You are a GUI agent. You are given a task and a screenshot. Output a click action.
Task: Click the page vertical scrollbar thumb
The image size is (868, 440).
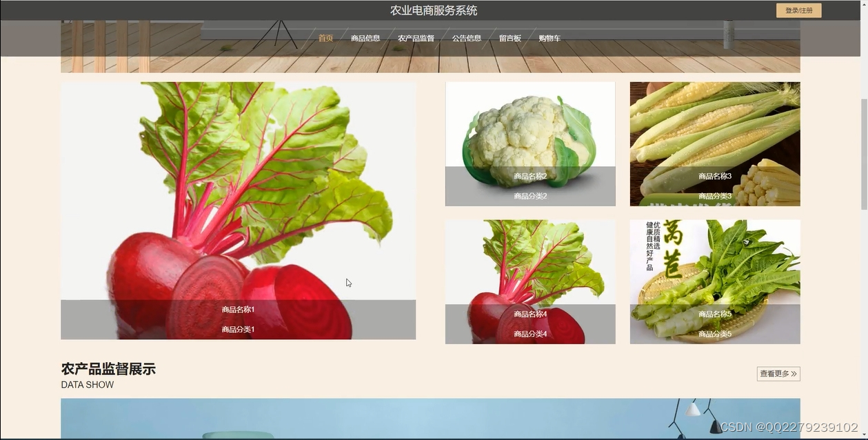[864, 154]
